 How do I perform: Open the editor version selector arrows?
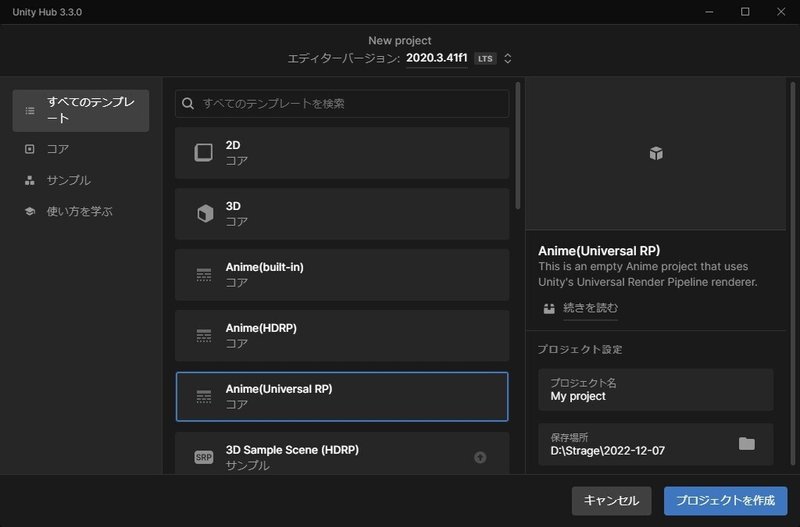[507, 58]
